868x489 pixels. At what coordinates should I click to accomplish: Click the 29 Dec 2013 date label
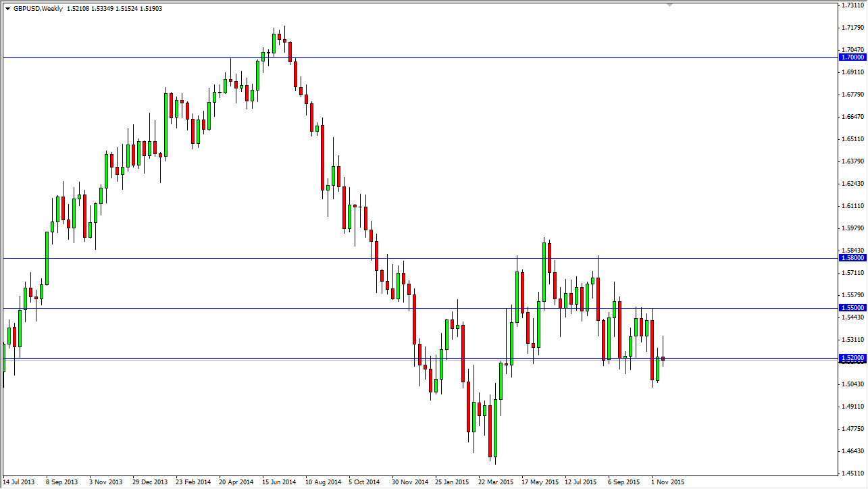click(149, 482)
